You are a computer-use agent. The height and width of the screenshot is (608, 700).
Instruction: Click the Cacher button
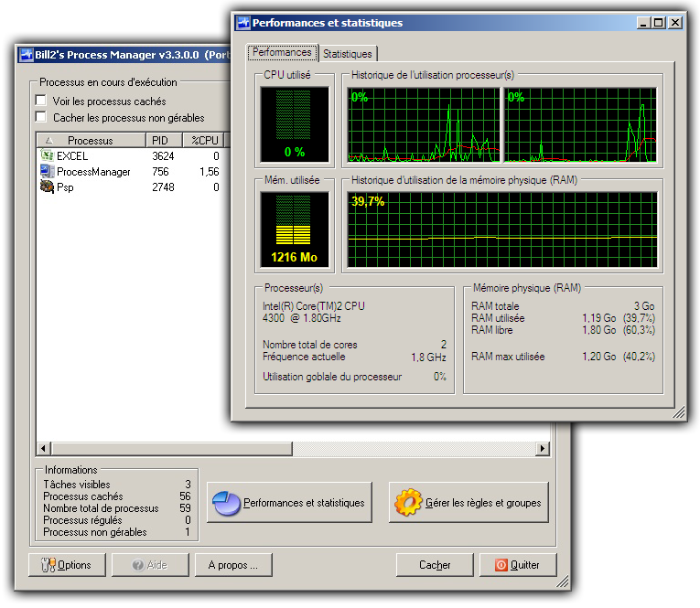435,565
